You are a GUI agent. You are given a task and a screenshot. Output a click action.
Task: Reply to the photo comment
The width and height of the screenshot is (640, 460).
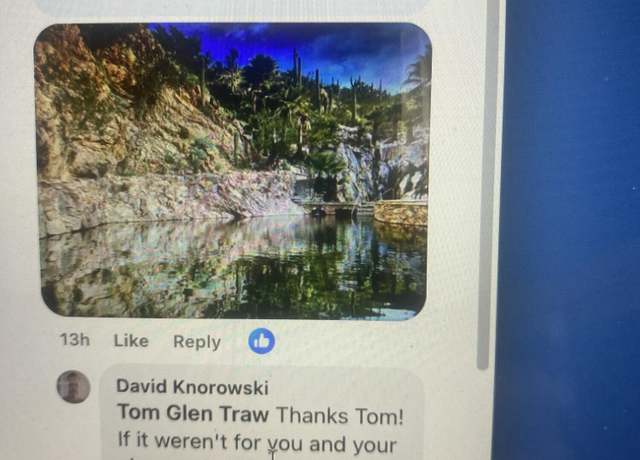pyautogui.click(x=197, y=342)
